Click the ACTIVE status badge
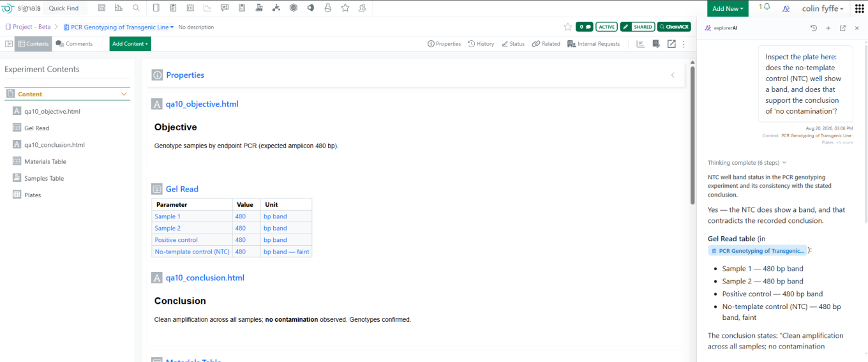 606,27
